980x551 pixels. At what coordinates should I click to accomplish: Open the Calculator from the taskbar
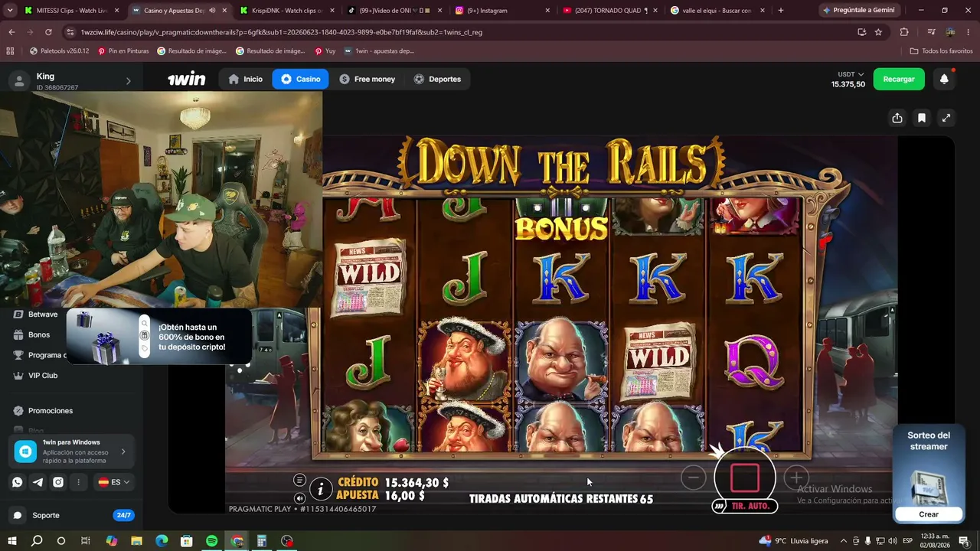(x=261, y=541)
